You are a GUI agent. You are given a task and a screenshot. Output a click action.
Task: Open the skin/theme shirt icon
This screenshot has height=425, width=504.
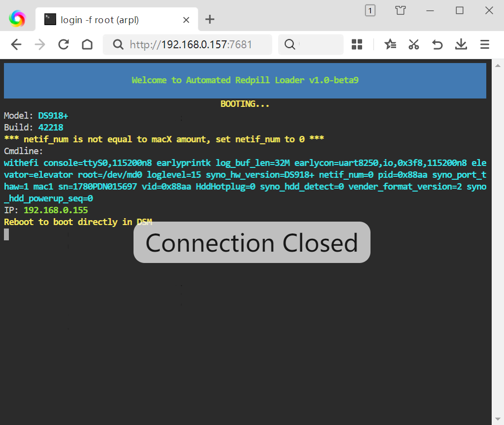point(401,11)
